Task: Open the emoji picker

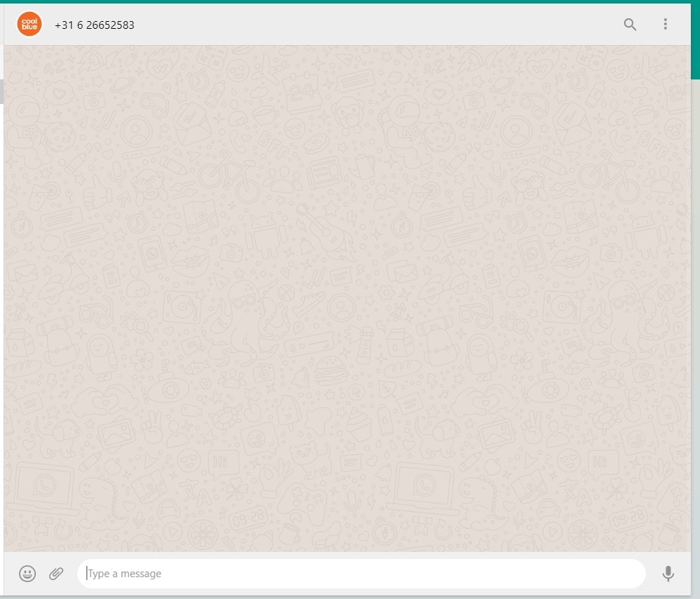Action: tap(27, 574)
